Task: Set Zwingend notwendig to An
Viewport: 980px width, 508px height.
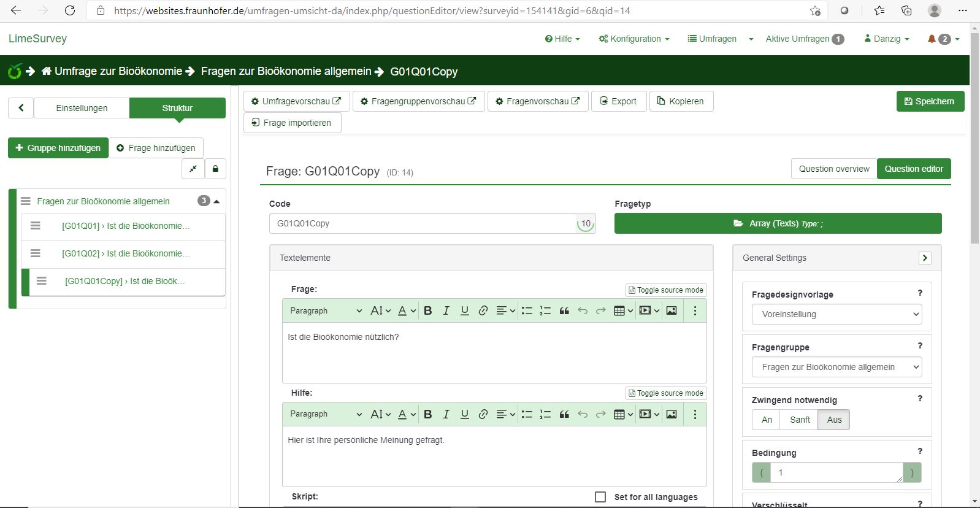Action: click(767, 420)
